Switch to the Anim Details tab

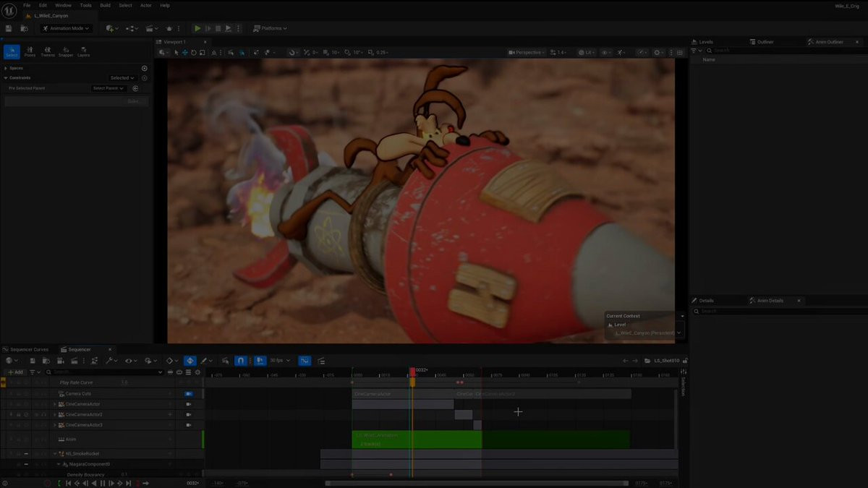770,300
